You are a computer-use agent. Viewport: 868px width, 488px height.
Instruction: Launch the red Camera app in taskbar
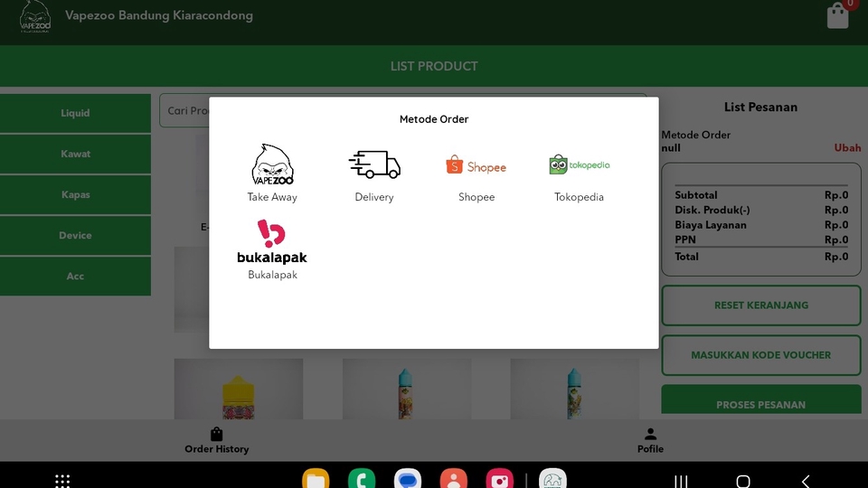coord(499,479)
